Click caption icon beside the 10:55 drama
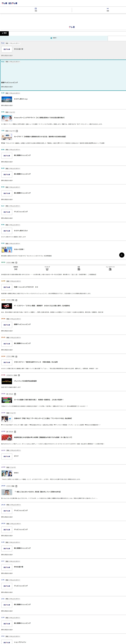 tap(16, 263)
